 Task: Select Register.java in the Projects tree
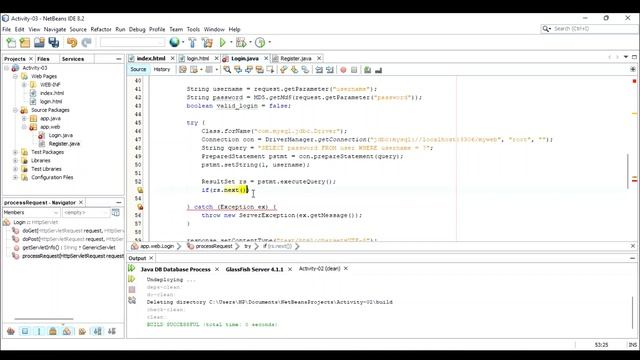click(x=64, y=144)
